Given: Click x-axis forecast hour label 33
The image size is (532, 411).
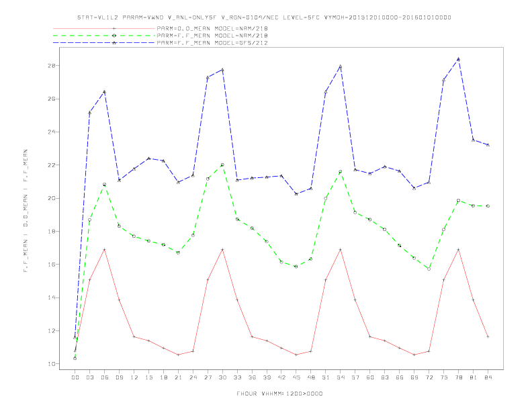Looking at the screenshot, I should [237, 377].
